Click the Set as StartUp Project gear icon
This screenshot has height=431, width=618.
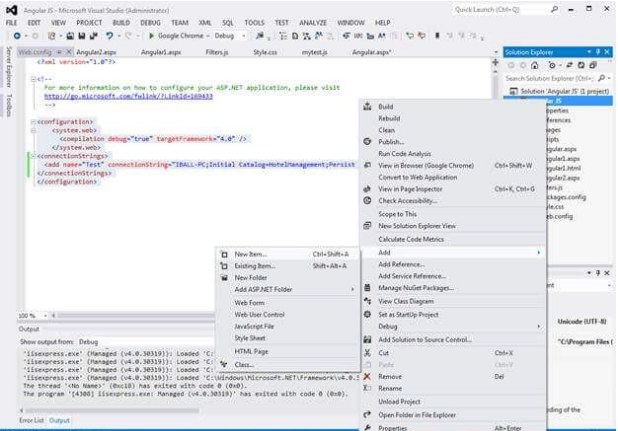click(367, 314)
